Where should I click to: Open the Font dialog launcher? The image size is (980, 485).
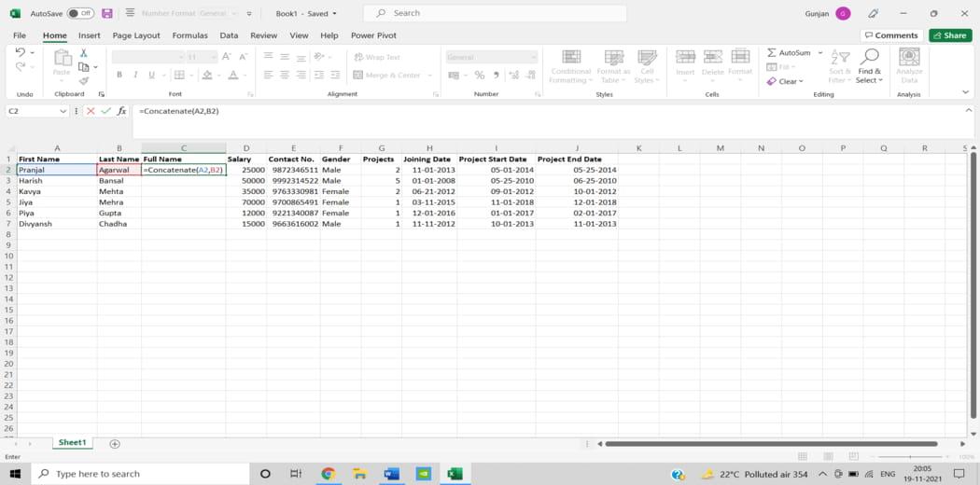click(x=251, y=94)
